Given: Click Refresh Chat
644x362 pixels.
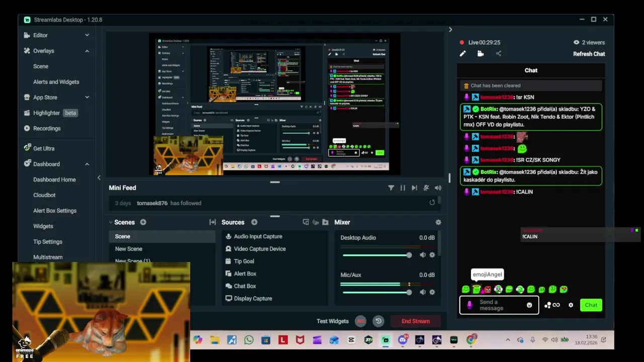Looking at the screenshot, I should tap(589, 54).
